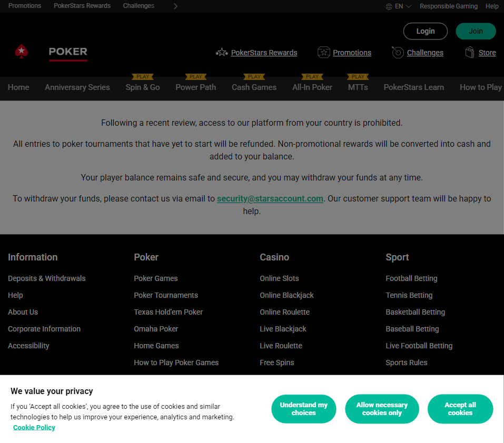Open the Online Roulette footer link
Screen dimensions: 504x443
coord(285,312)
